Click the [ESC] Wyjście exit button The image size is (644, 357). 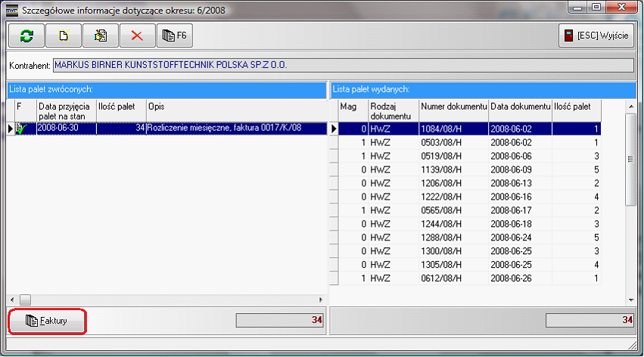[x=596, y=36]
